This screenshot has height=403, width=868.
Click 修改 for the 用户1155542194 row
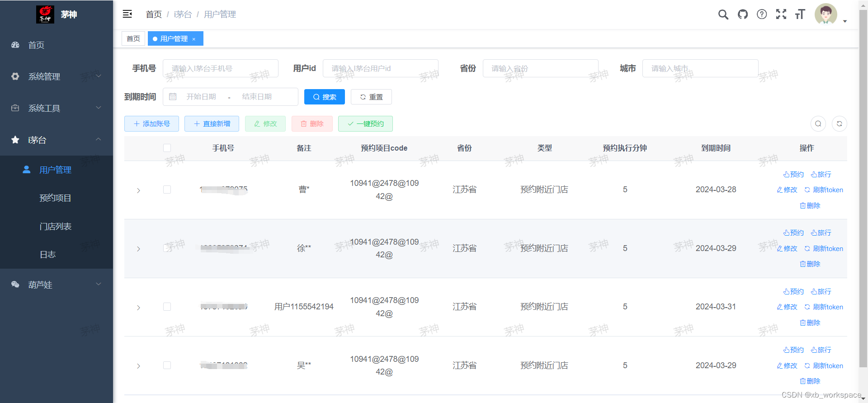click(787, 307)
